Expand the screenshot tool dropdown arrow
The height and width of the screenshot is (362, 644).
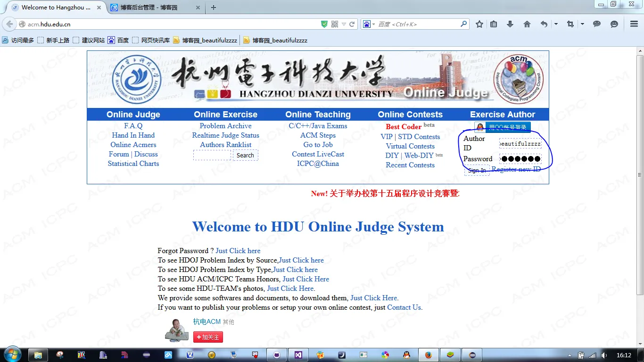[x=582, y=24]
